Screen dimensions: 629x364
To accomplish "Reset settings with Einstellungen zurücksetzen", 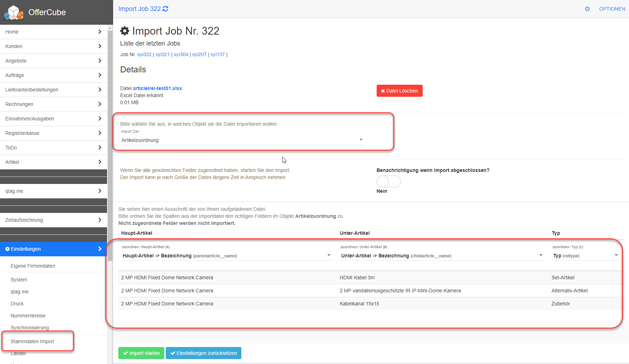I will pyautogui.click(x=204, y=353).
